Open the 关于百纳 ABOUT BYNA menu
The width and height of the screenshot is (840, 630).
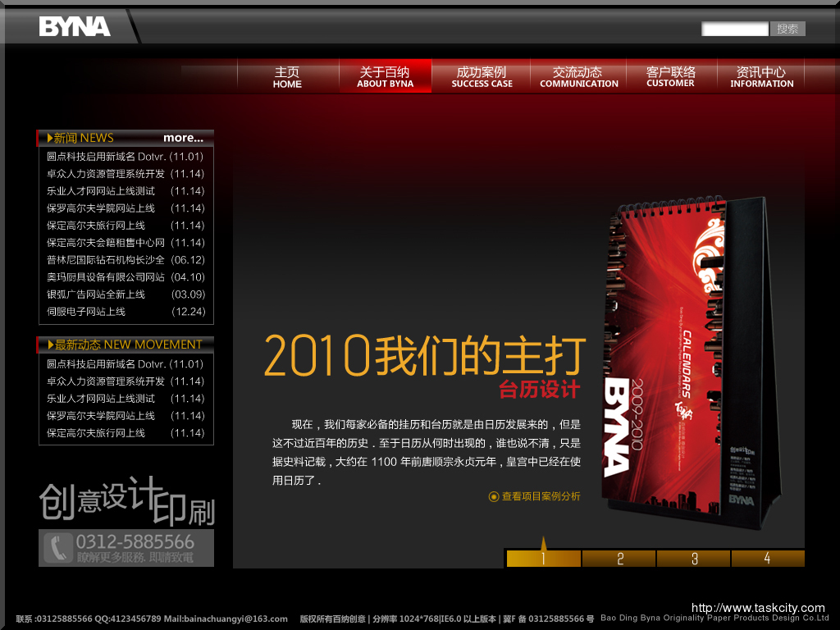tap(385, 77)
